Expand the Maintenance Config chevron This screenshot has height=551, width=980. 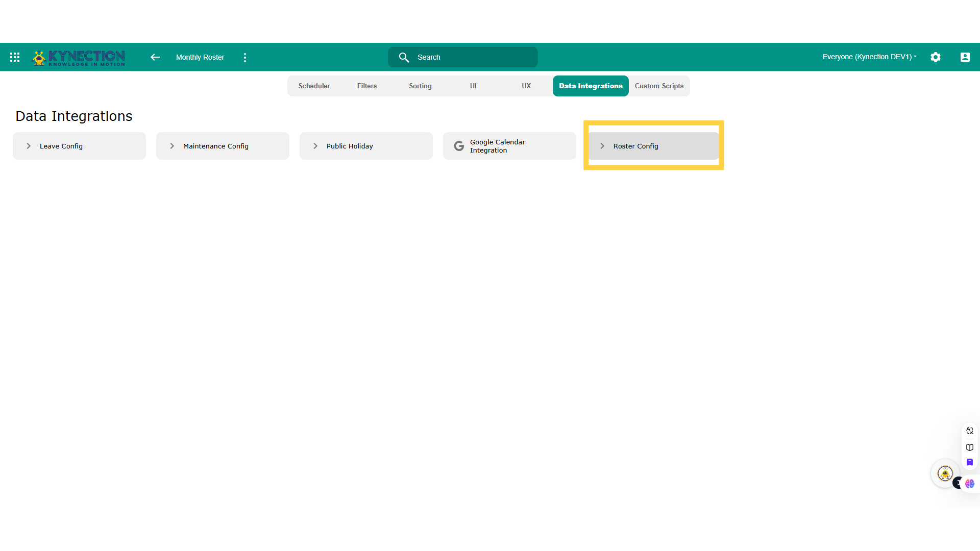tap(172, 146)
